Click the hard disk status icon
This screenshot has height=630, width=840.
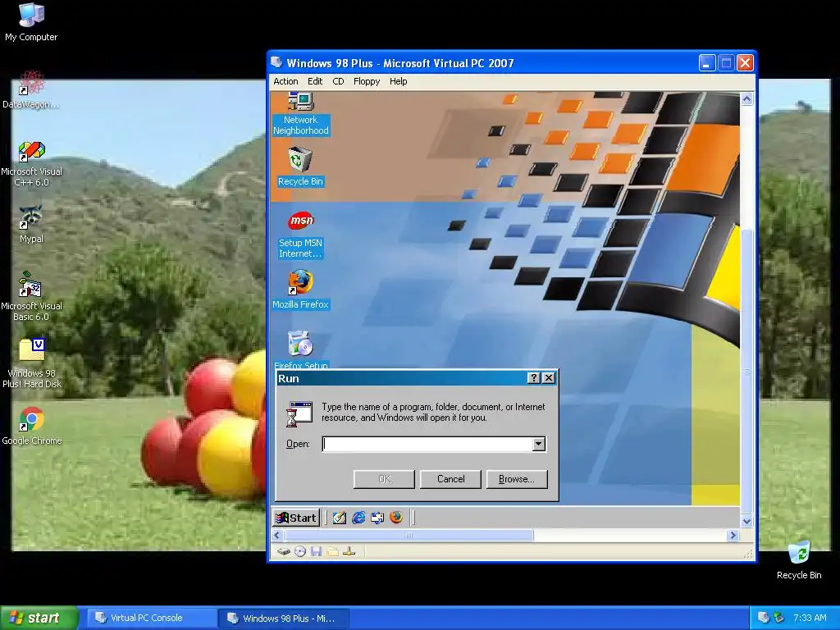tap(284, 551)
